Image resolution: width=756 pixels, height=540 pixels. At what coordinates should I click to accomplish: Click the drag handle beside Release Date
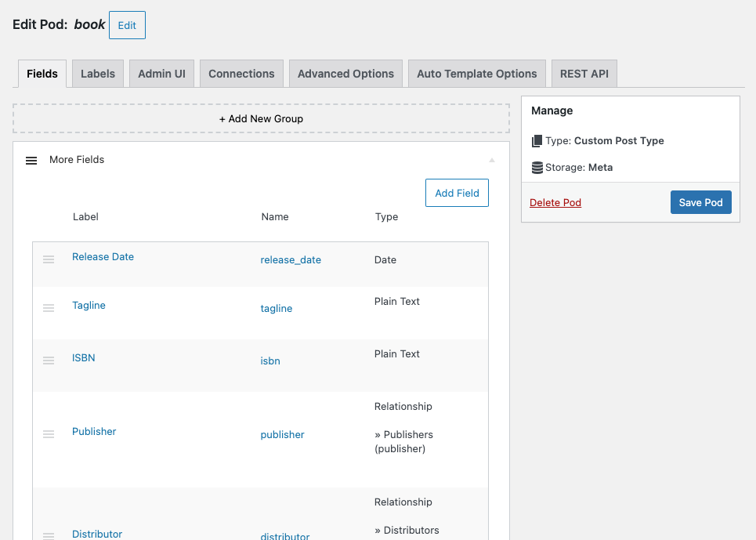click(49, 259)
